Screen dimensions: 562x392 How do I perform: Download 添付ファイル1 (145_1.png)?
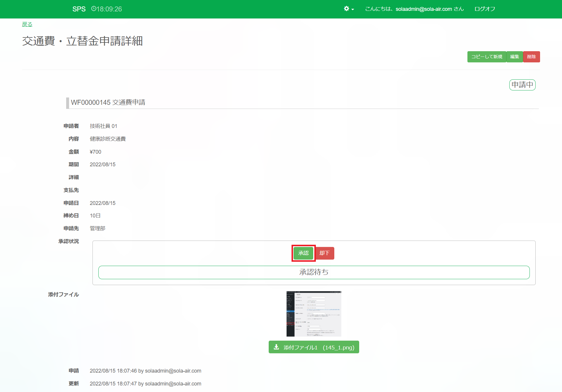(318, 347)
